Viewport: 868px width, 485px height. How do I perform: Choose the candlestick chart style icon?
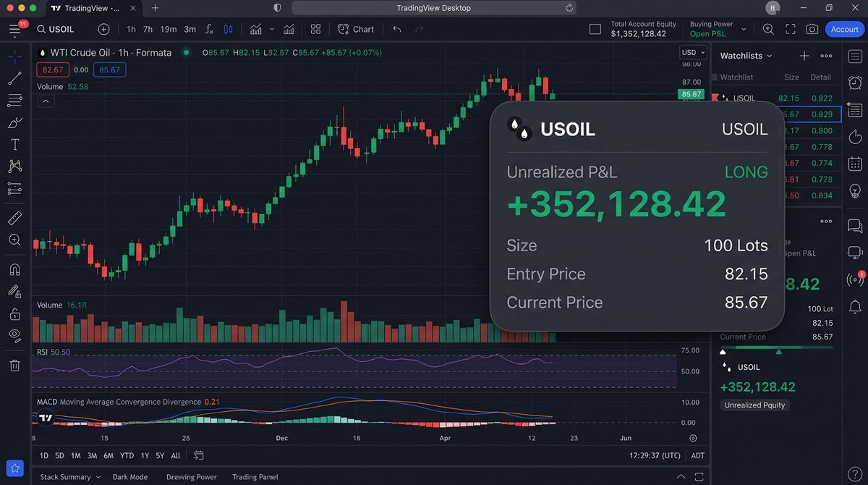[x=229, y=29]
